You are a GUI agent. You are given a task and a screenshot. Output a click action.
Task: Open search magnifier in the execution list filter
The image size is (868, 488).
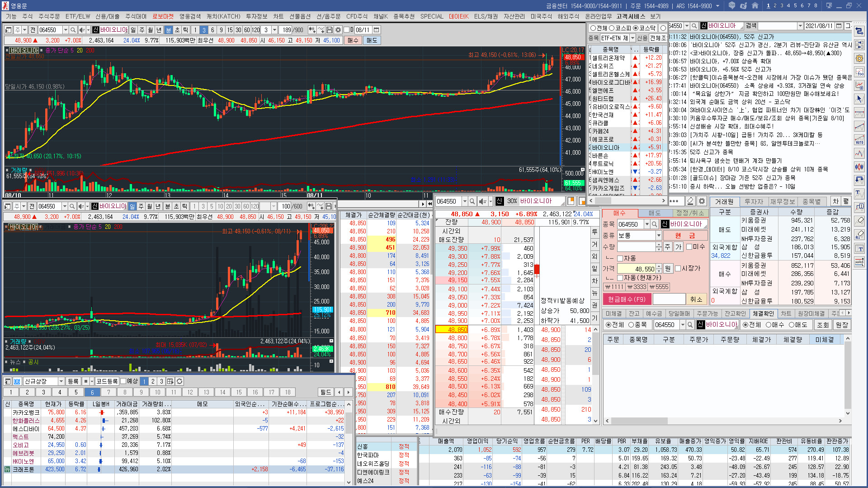point(690,325)
